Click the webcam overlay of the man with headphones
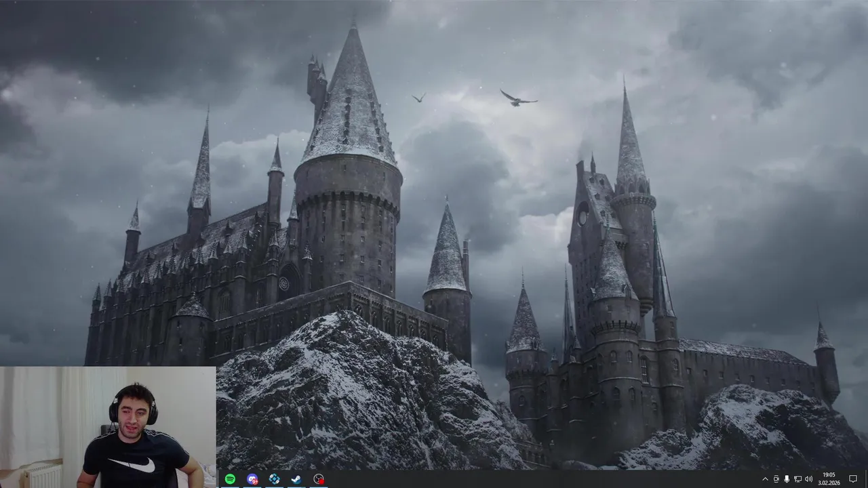Screen dimensions: 868x488 pos(108,427)
